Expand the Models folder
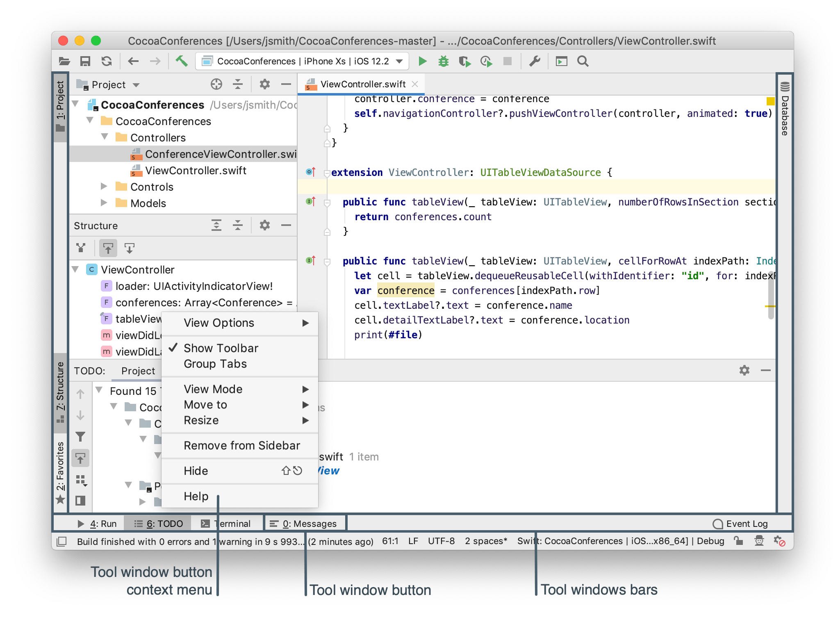Viewport: 840px width, 622px height. 104,203
